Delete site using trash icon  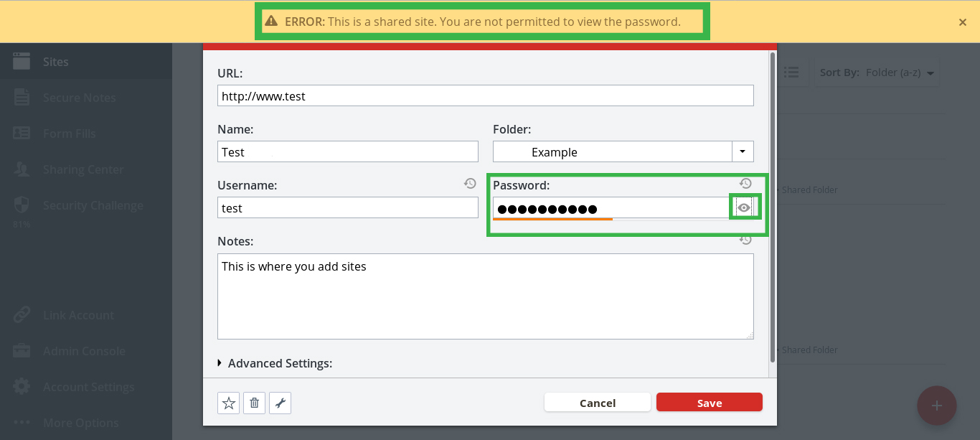pos(254,403)
